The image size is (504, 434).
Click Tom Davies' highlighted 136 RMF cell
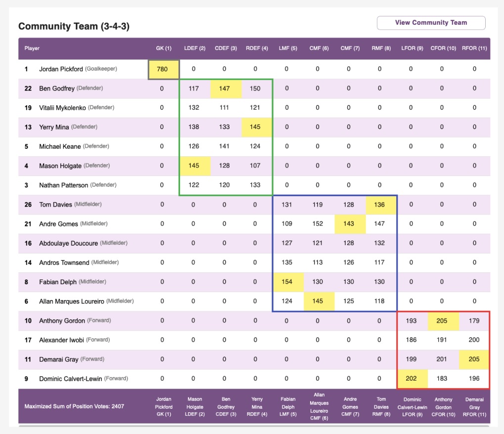pyautogui.click(x=381, y=205)
